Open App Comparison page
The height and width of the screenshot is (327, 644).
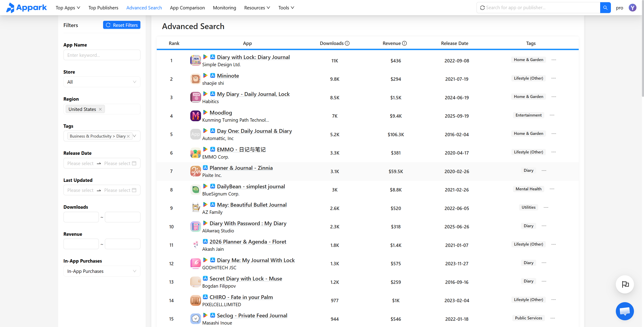point(187,8)
